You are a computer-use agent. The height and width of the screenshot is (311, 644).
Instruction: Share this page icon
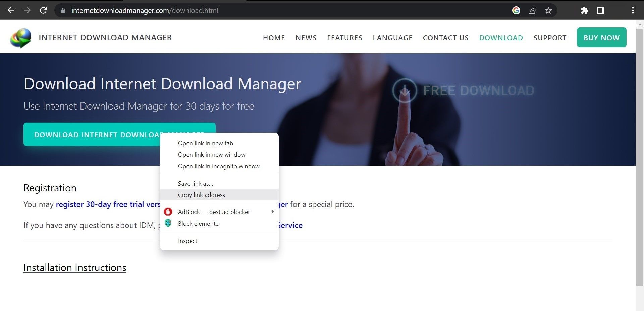click(532, 10)
